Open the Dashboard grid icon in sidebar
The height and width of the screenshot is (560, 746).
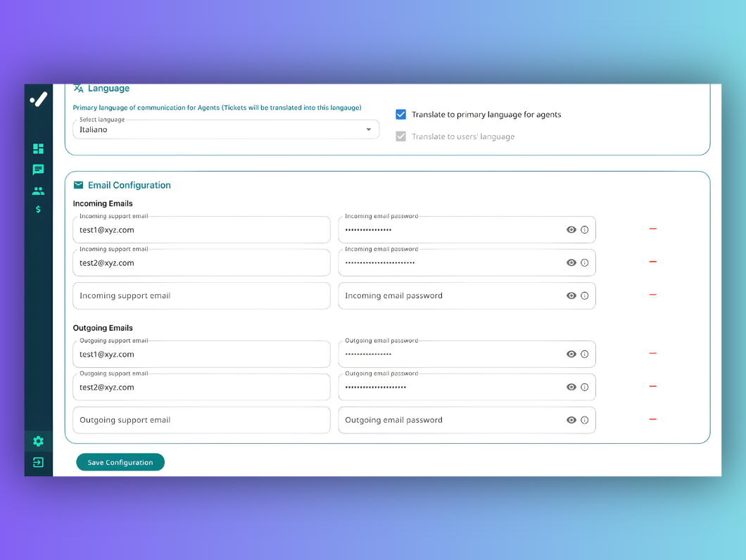(x=38, y=148)
